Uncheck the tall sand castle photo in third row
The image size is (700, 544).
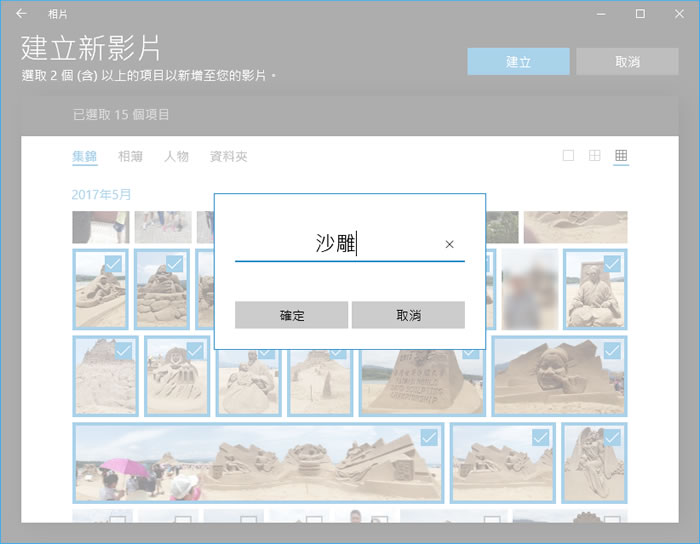coord(105,376)
